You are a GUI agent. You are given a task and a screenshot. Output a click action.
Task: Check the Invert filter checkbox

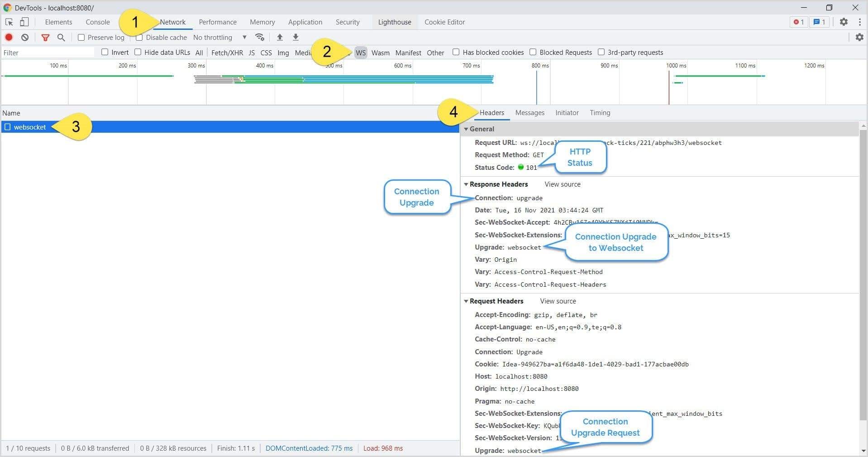[105, 52]
